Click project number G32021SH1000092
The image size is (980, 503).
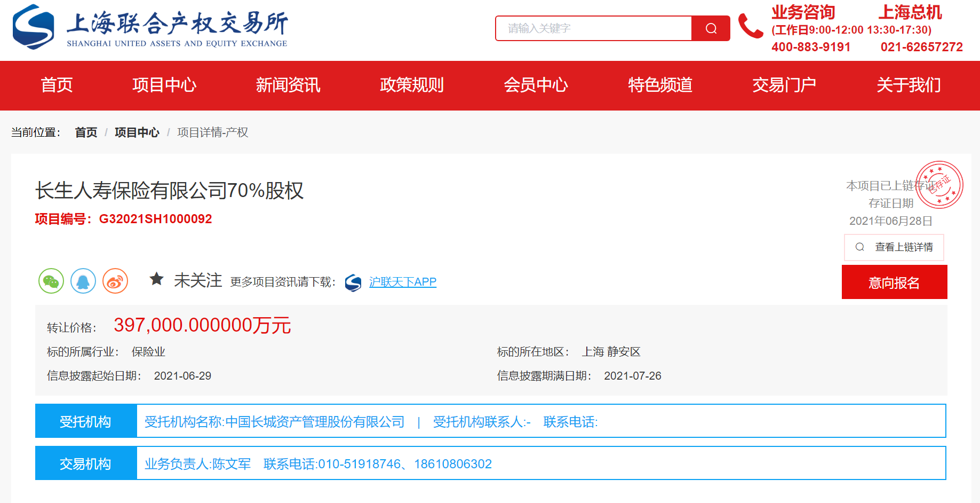click(156, 219)
